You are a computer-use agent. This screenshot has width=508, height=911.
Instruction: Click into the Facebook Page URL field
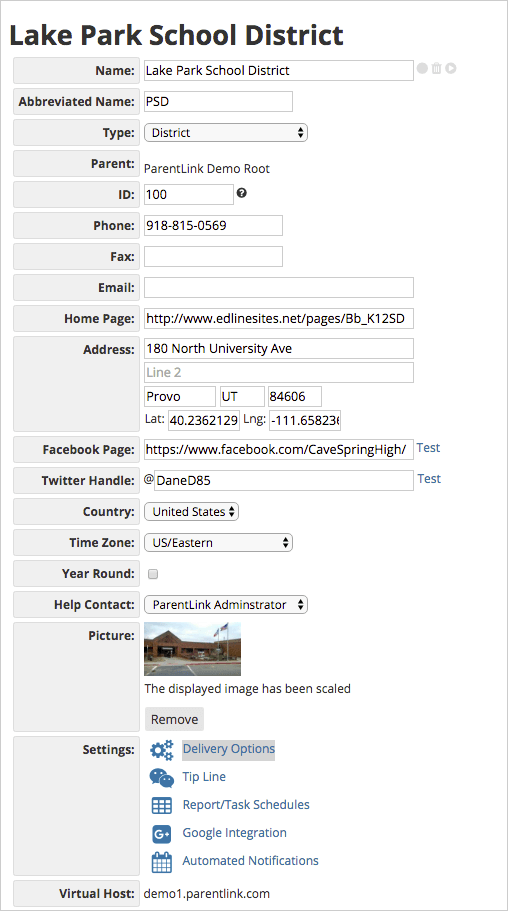click(x=279, y=449)
